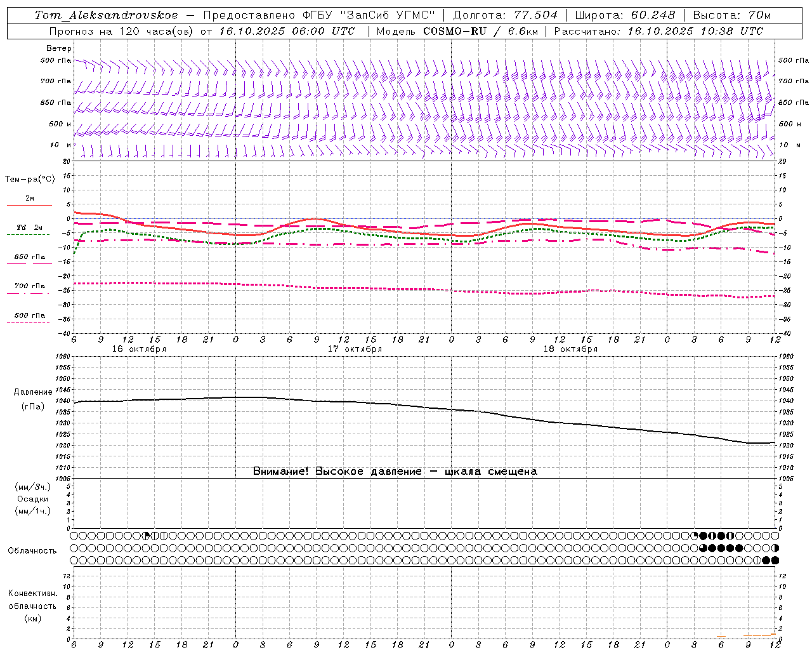The width and height of the screenshot is (812, 650).
Task: Click the station title Tom_Aleksandrovskoe
Action: click(107, 15)
